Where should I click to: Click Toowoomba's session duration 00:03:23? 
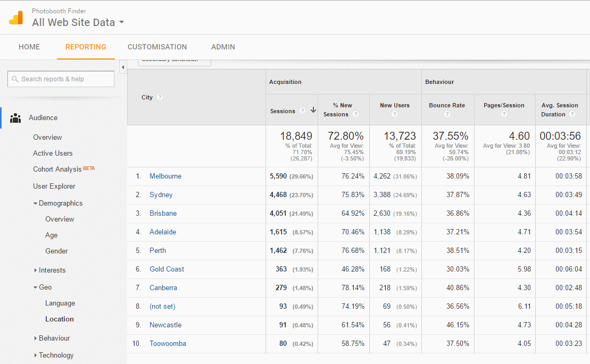[569, 343]
